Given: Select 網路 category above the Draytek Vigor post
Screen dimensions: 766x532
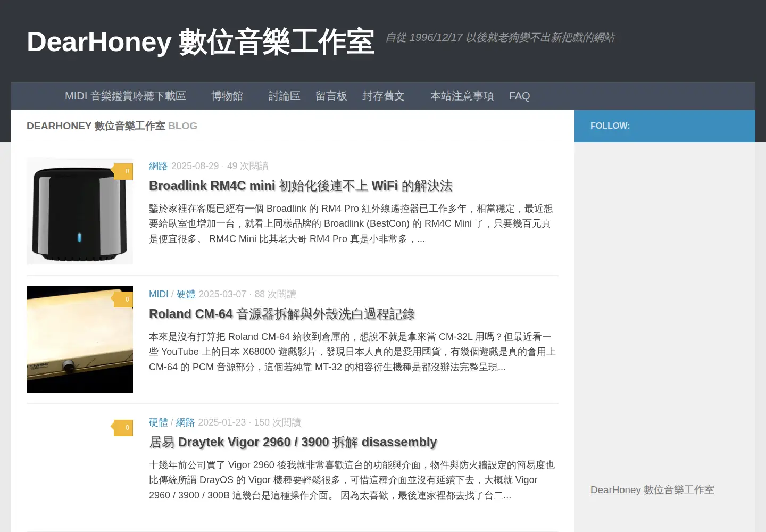Looking at the screenshot, I should point(185,422).
